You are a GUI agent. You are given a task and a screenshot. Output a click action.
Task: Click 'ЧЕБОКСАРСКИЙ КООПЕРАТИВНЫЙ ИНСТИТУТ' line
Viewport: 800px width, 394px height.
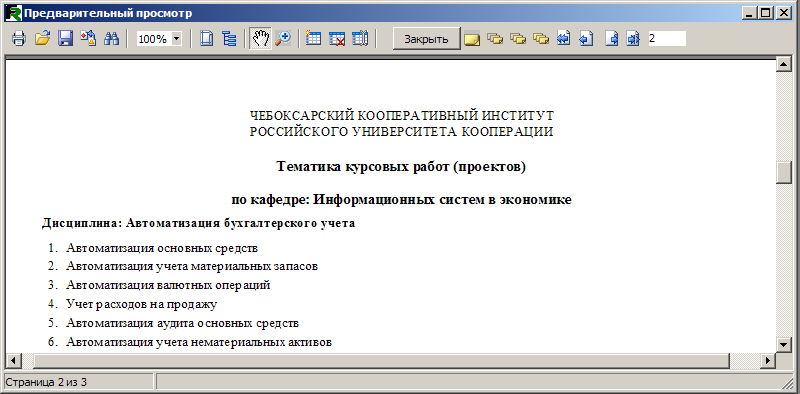pos(402,115)
